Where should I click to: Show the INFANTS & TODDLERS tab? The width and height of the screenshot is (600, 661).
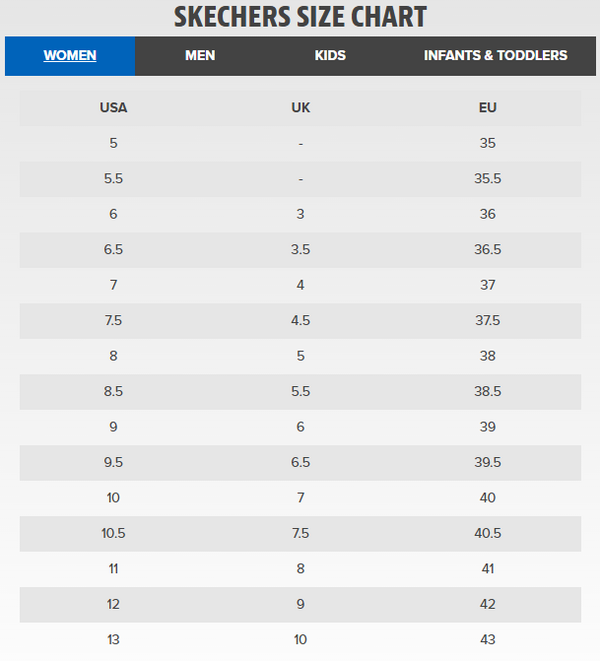coord(495,56)
